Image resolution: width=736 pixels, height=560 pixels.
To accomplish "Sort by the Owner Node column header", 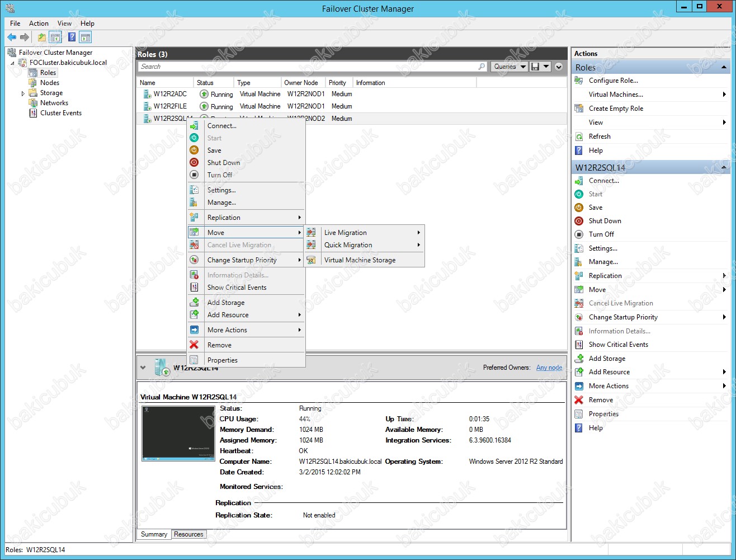I will [304, 83].
